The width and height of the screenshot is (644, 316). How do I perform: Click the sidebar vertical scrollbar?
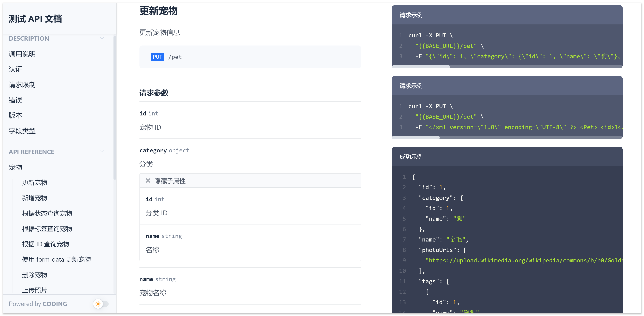click(x=115, y=107)
